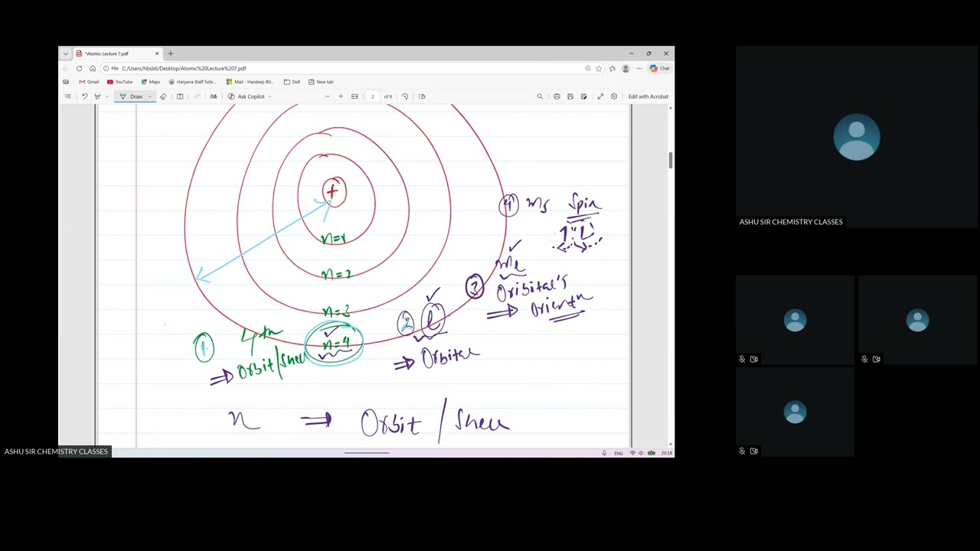
Task: Open the Haryana Staff Sele... bookmark
Action: pos(193,82)
